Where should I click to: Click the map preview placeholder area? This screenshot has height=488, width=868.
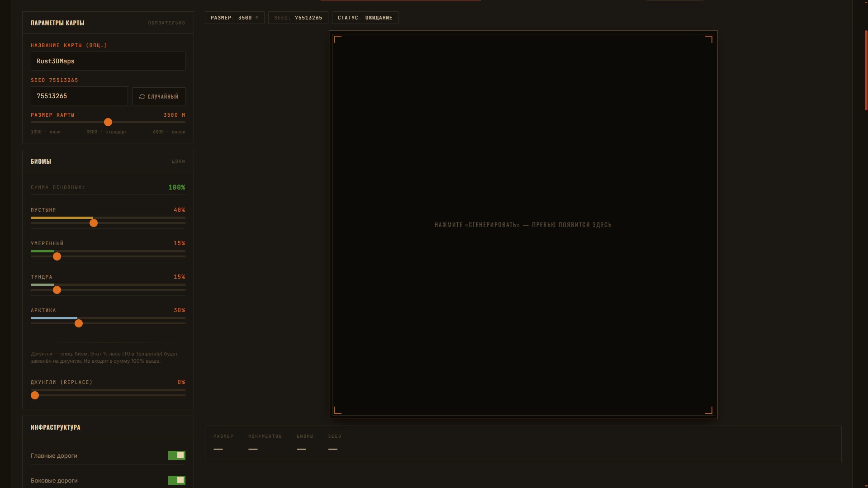(x=523, y=225)
